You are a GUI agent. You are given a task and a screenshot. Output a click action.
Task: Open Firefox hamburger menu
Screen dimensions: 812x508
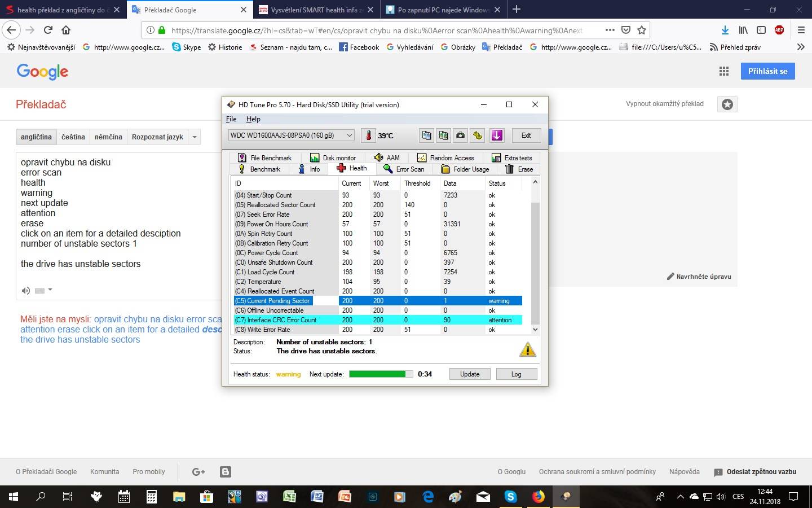pos(801,30)
